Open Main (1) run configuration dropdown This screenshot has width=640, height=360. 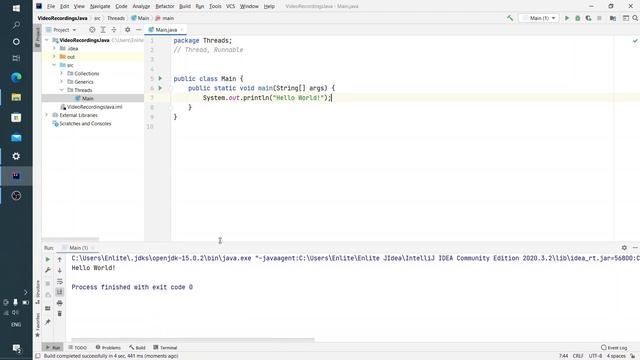(x=539, y=18)
